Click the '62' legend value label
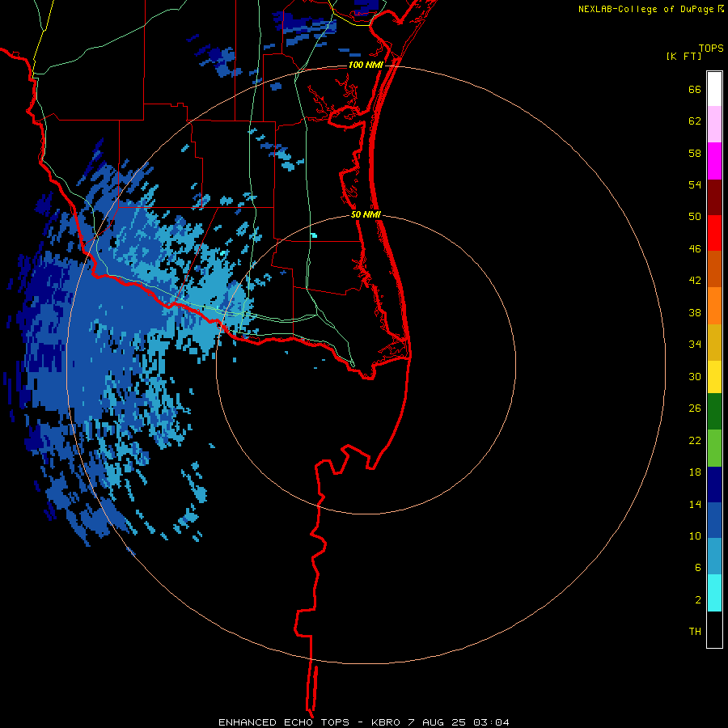This screenshot has width=728, height=728. pos(695,121)
